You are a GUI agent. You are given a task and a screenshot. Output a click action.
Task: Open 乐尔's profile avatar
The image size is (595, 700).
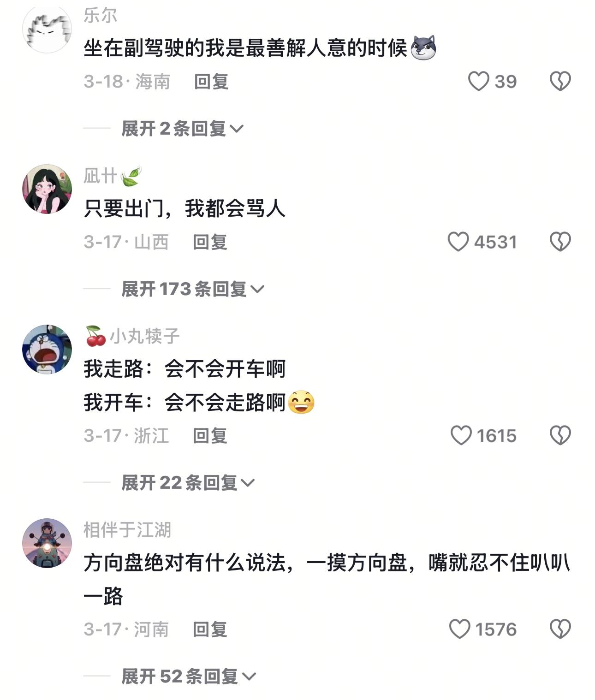(47, 30)
